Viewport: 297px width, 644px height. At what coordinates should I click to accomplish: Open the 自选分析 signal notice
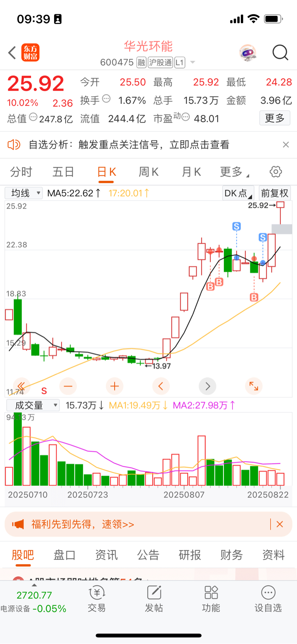pos(129,145)
